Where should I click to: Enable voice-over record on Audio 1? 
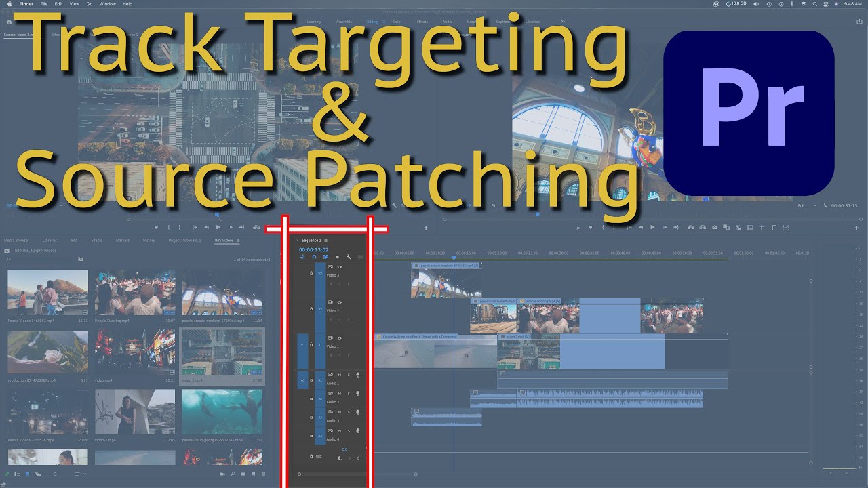coord(357,375)
